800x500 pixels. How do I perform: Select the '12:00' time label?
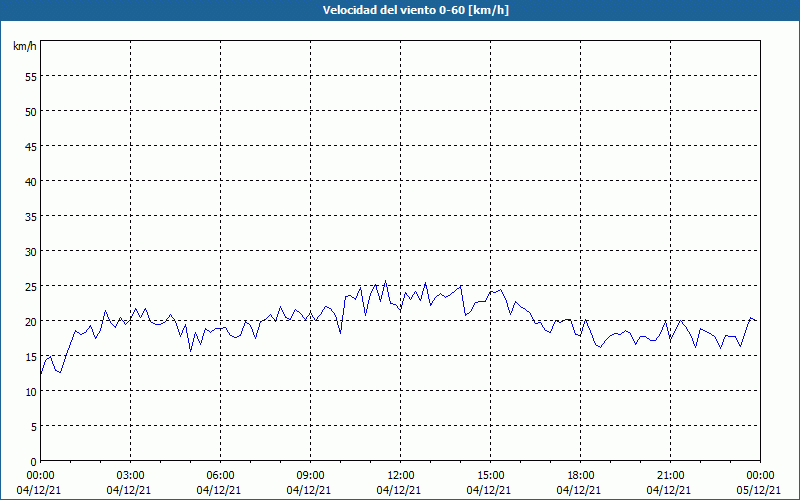coord(401,476)
